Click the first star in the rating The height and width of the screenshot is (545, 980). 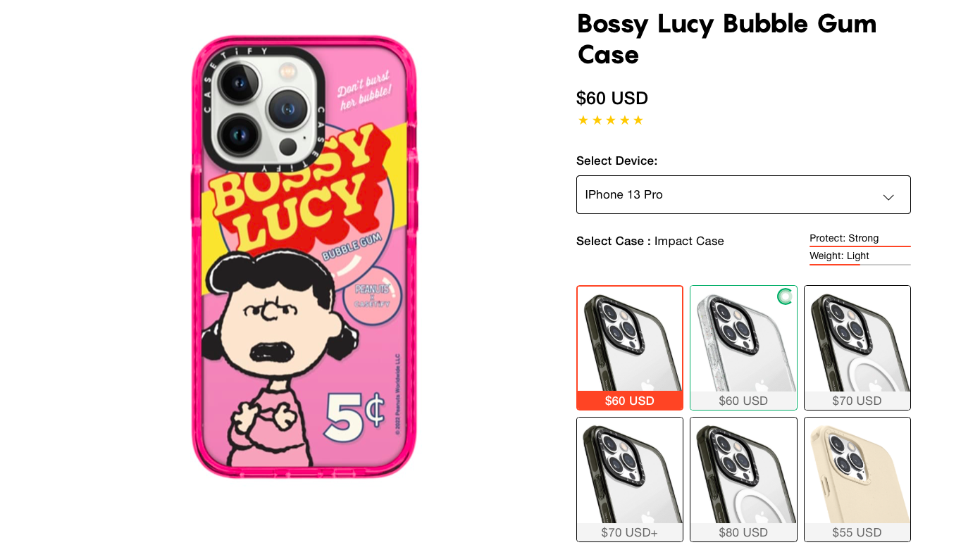pyautogui.click(x=583, y=120)
